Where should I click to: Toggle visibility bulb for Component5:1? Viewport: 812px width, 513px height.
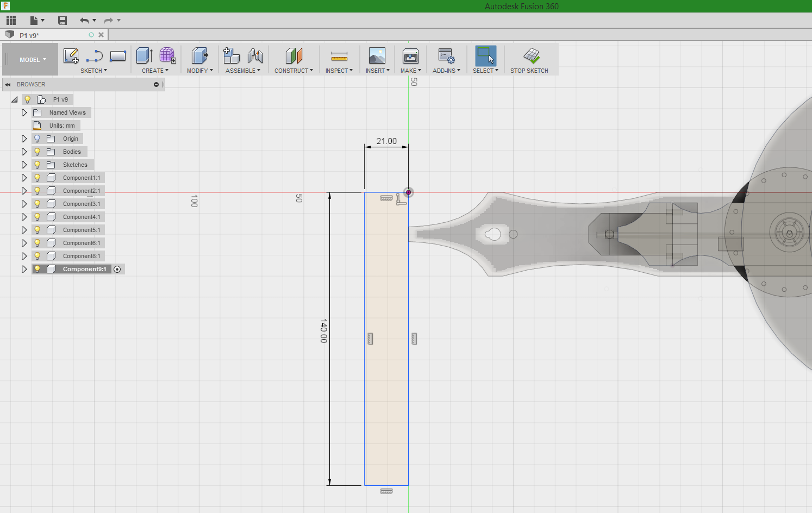(38, 230)
